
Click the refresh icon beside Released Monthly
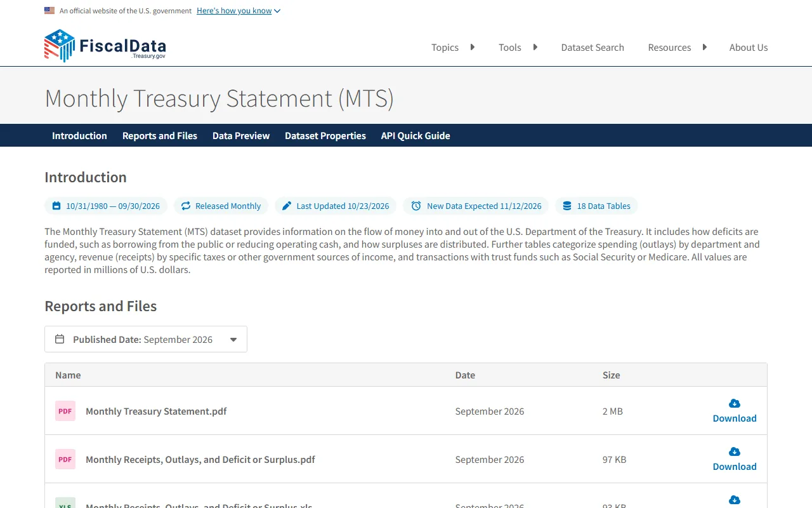[x=186, y=206]
